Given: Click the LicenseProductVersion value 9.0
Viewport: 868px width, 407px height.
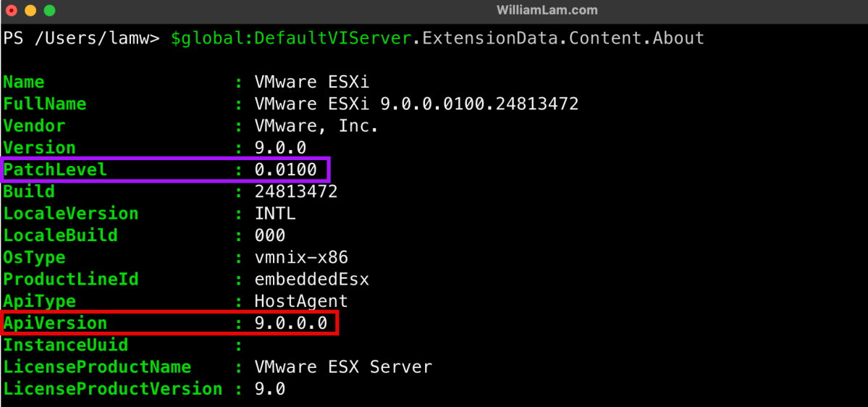Looking at the screenshot, I should tap(270, 389).
